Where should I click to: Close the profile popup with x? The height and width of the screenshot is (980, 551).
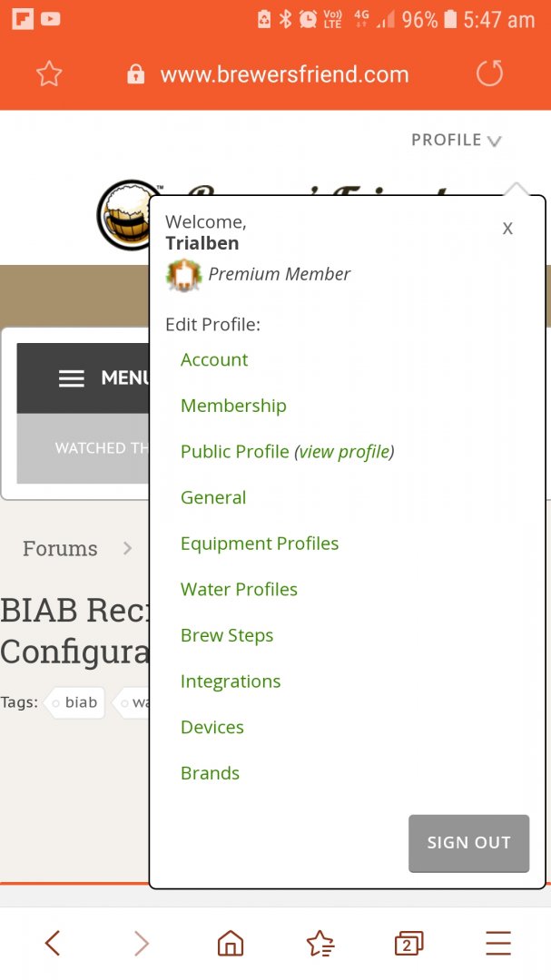coord(507,228)
